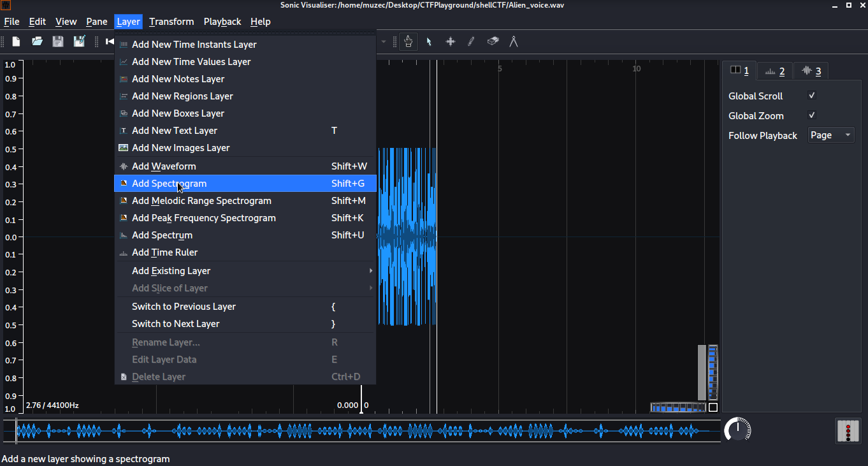Click the 2.76 / 44100Hz duration label
Image resolution: width=868 pixels, height=466 pixels.
(x=52, y=405)
